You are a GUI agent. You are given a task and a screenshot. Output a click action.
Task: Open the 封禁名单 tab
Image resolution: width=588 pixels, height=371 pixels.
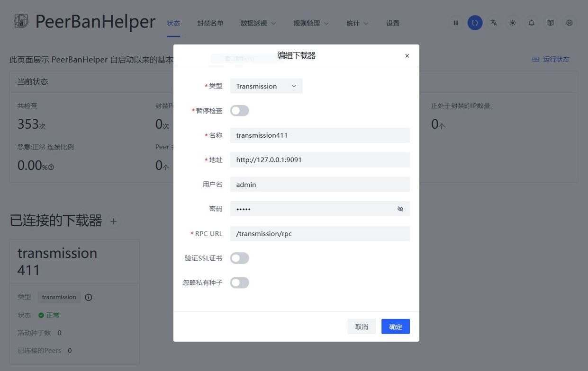[210, 23]
